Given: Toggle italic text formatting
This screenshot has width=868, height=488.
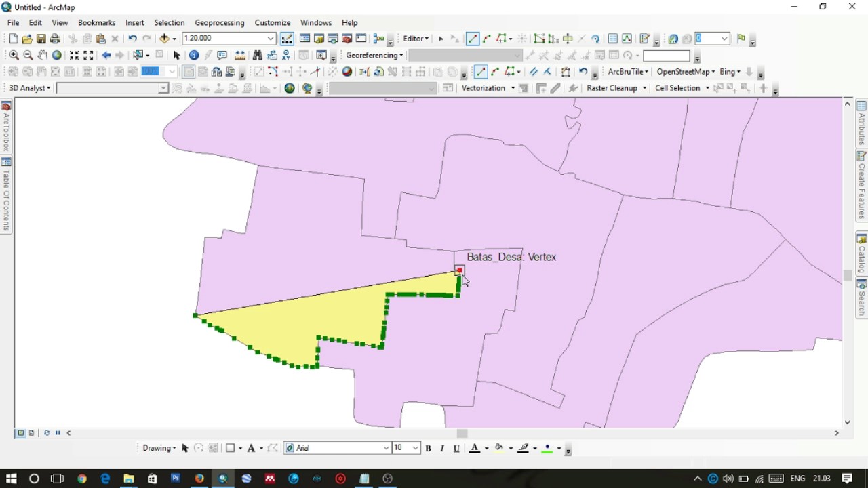Looking at the screenshot, I should [442, 448].
